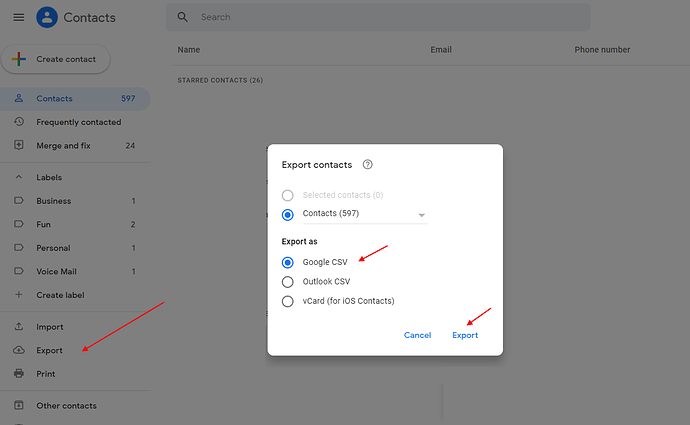Click the Search input field
Image resolution: width=690 pixels, height=425 pixels.
point(378,17)
